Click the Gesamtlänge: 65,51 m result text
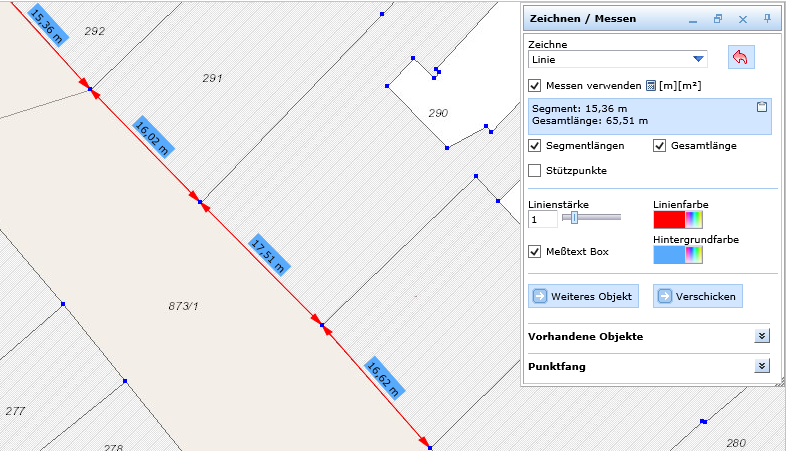Screen dimensions: 786x451 (x=590, y=121)
